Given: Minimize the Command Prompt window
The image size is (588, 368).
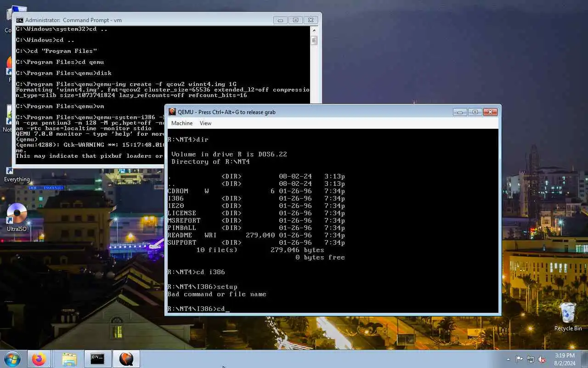Looking at the screenshot, I should pos(280,20).
